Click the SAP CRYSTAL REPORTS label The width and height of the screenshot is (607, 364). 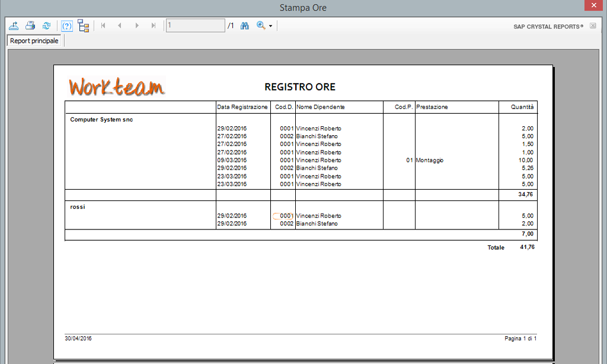(x=548, y=27)
